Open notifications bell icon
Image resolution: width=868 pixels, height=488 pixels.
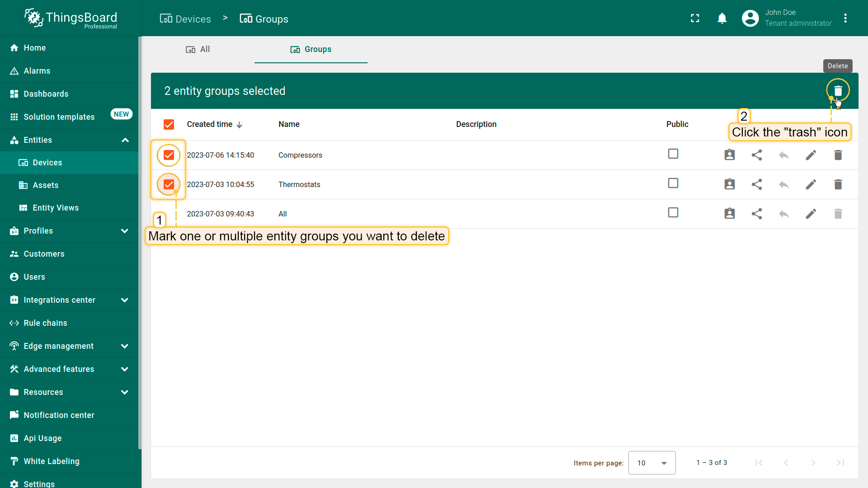click(722, 18)
